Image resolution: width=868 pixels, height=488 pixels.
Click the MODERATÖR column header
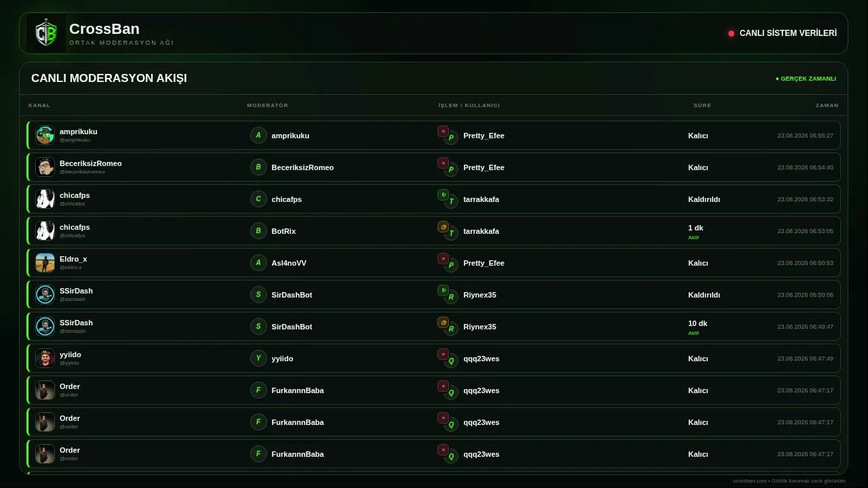[268, 105]
